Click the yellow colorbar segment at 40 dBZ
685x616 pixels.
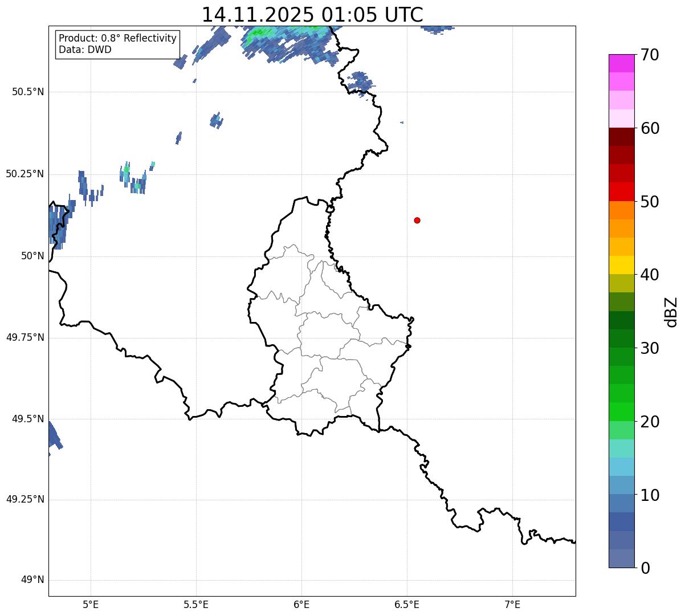point(621,266)
